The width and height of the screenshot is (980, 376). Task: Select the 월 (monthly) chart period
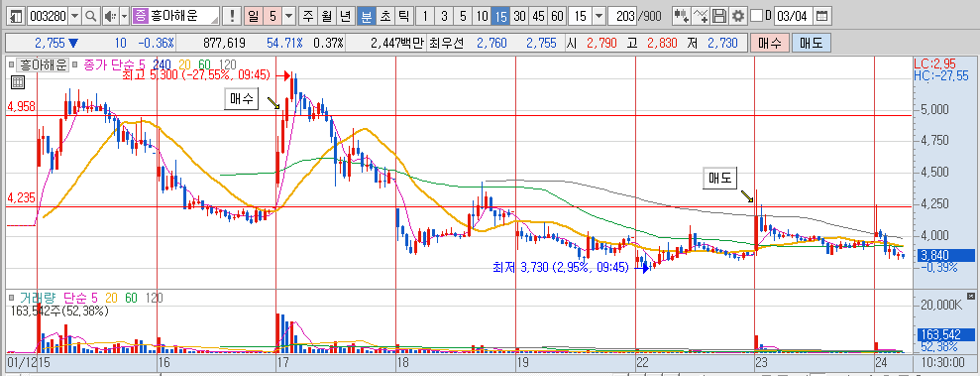click(x=327, y=16)
